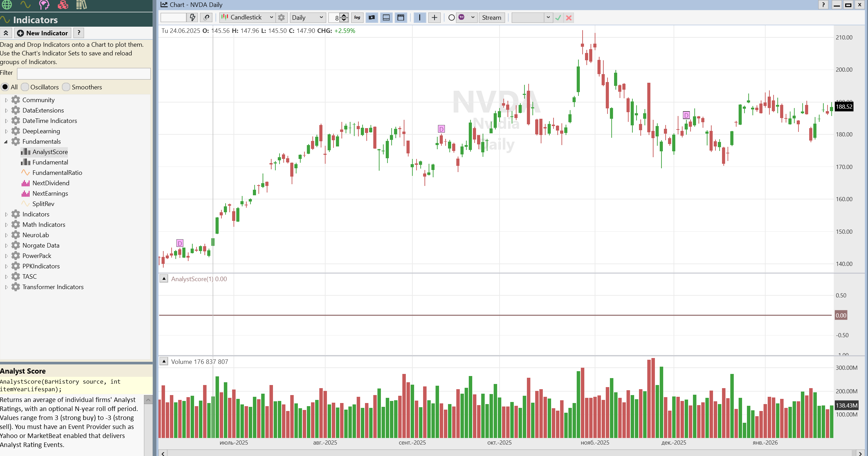868x456 pixels.
Task: Select the All indicators radio button
Action: point(5,87)
